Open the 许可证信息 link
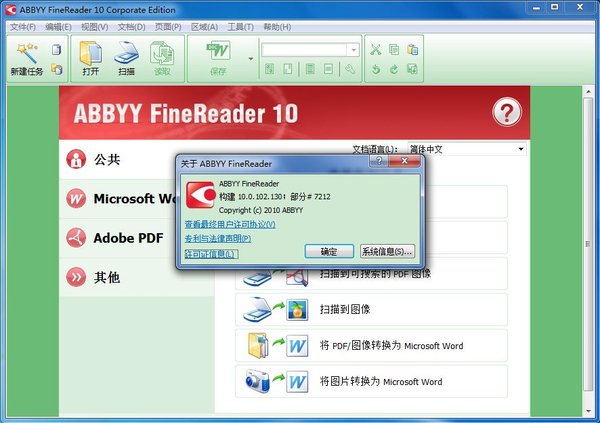 click(x=211, y=254)
